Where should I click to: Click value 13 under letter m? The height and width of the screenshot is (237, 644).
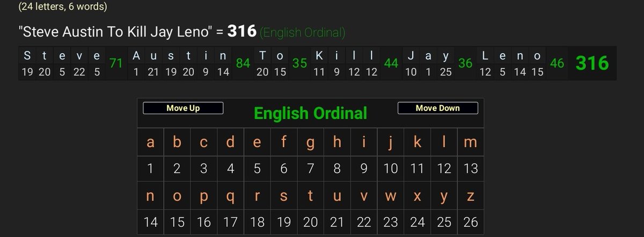471,168
